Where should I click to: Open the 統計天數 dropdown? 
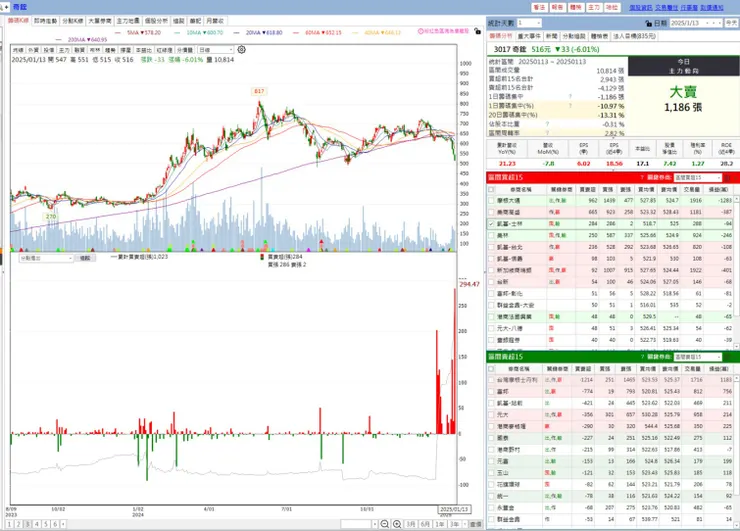click(529, 23)
